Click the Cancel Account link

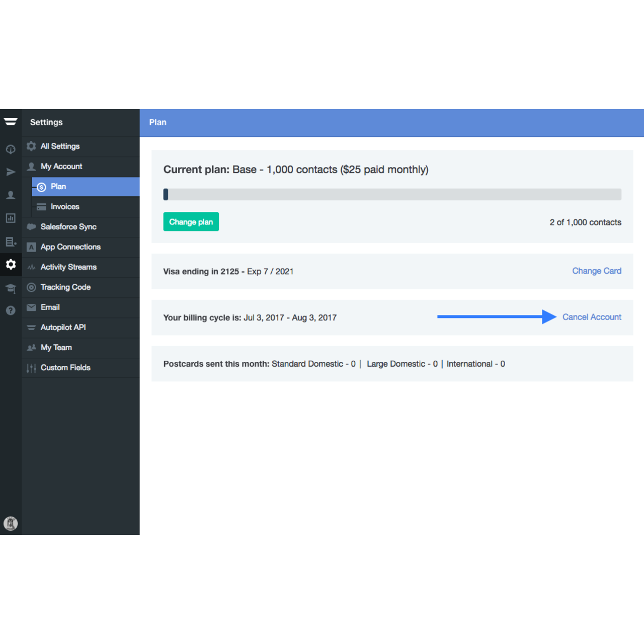pos(592,317)
